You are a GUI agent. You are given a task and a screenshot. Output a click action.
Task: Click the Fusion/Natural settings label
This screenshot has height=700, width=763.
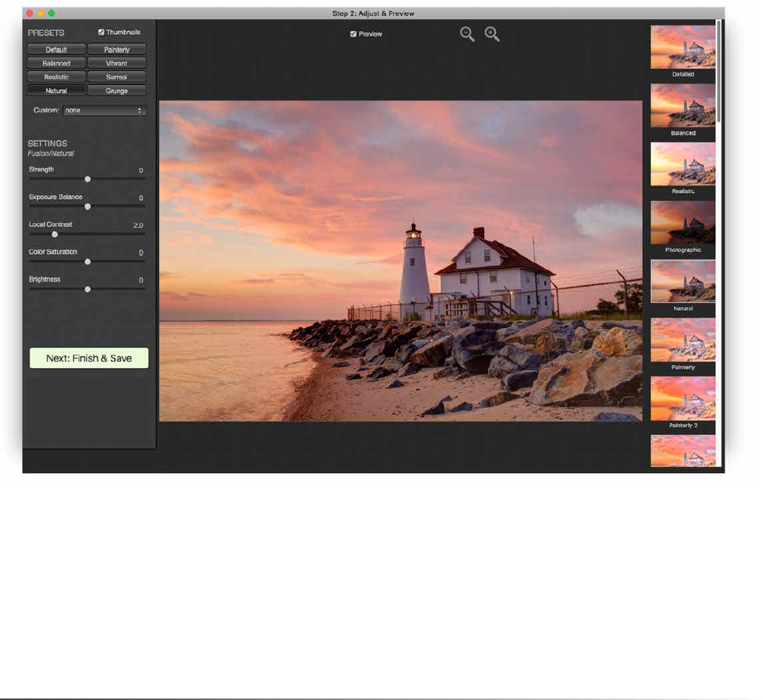(x=50, y=154)
